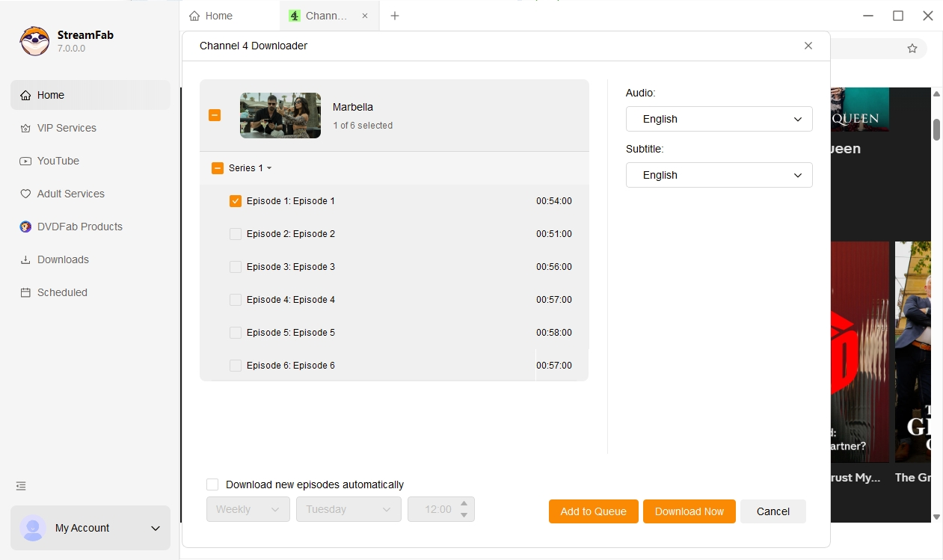Enable Download new episodes automatically
This screenshot has height=560, width=943.
[212, 484]
